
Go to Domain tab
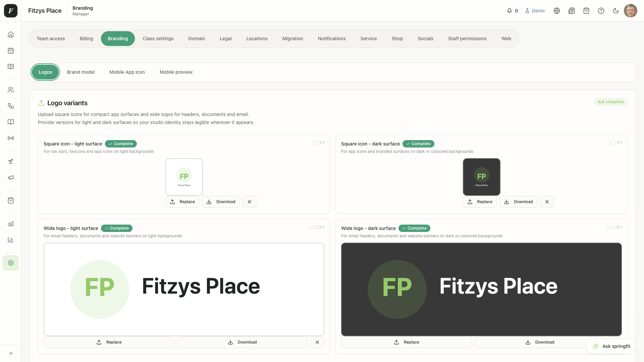[x=197, y=39]
